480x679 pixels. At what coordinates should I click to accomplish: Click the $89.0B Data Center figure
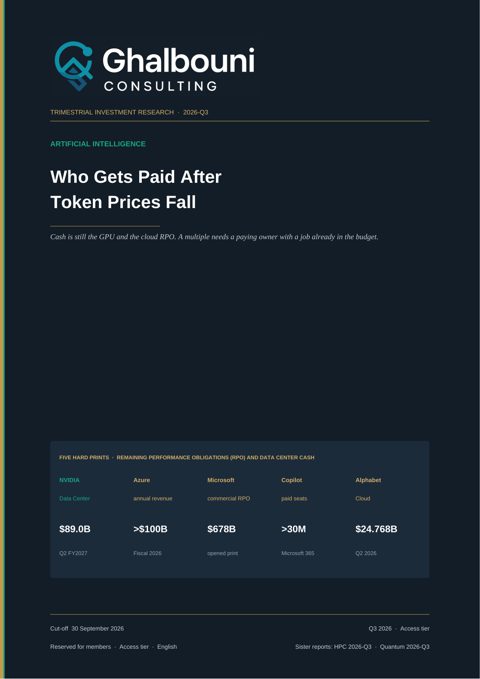pyautogui.click(x=75, y=529)
